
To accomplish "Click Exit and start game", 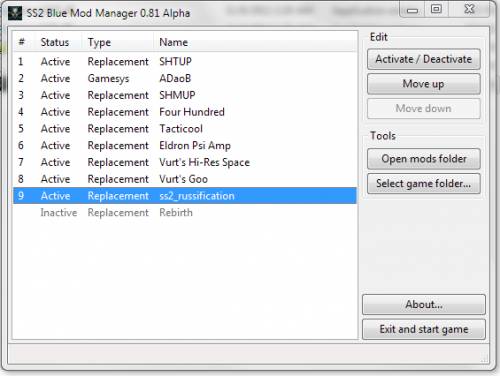I will 424,329.
